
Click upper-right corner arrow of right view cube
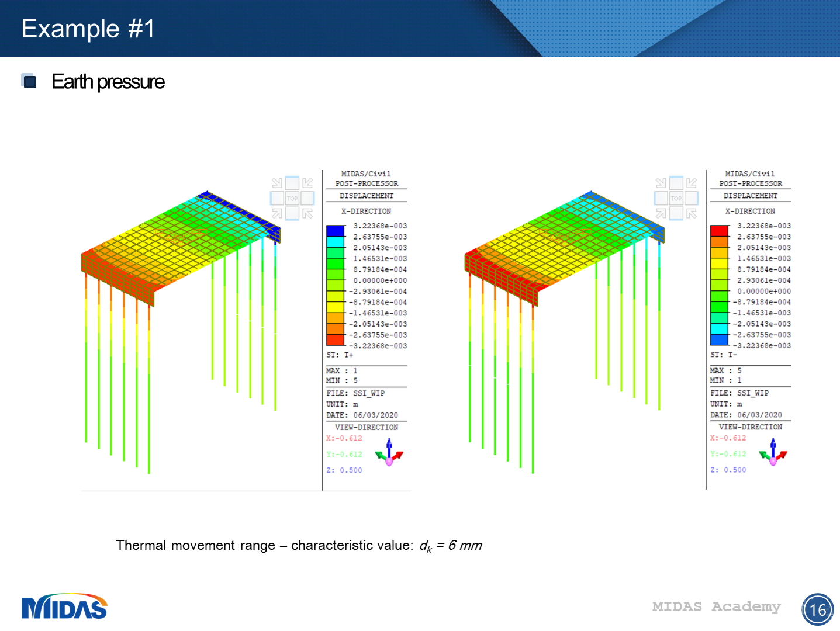tap(692, 183)
